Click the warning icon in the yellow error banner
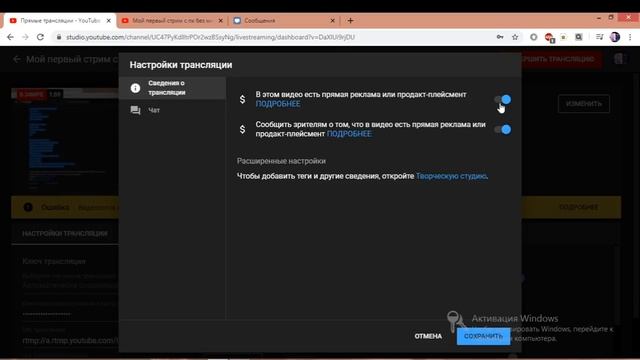Image resolution: width=640 pixels, height=360 pixels. [x=28, y=207]
